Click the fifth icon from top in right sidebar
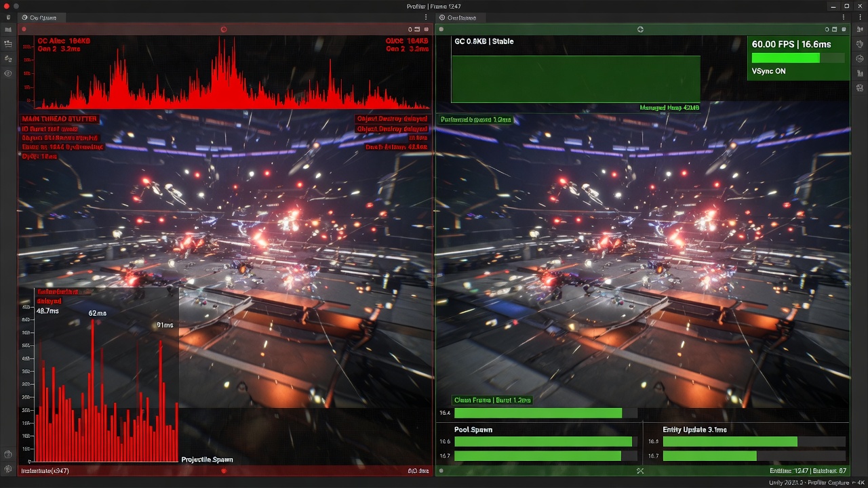The width and height of the screenshot is (868, 488). click(860, 87)
